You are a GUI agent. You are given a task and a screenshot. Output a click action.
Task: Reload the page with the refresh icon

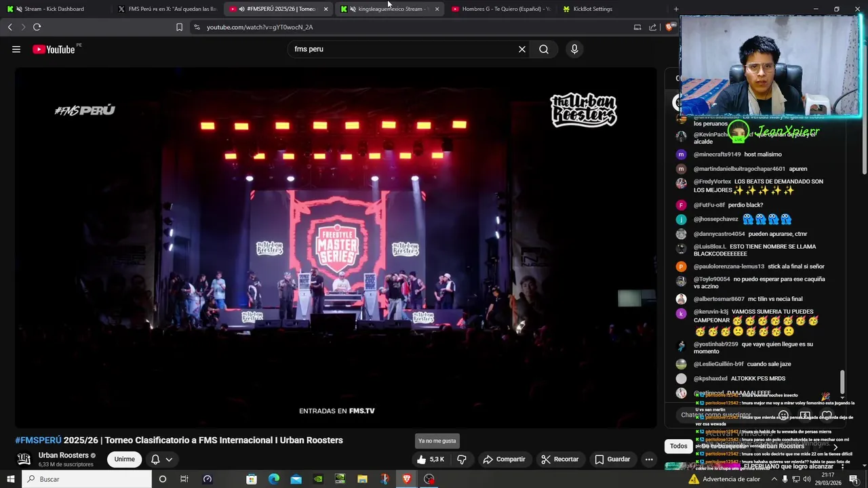click(x=37, y=27)
